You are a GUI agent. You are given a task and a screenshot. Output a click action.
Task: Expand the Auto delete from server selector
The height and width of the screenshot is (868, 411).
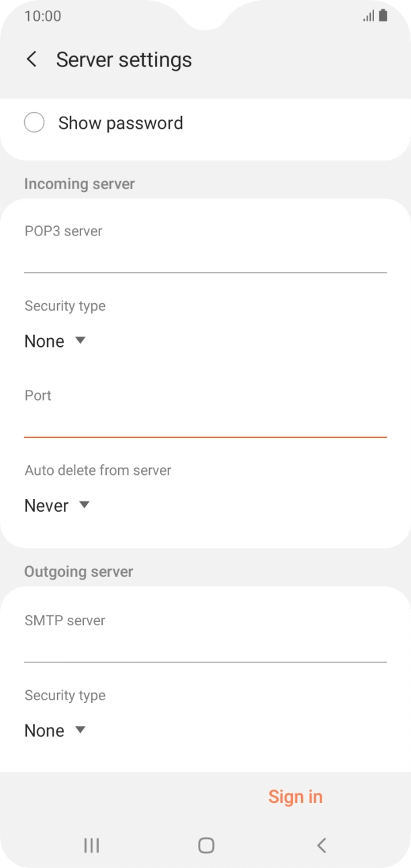(57, 505)
